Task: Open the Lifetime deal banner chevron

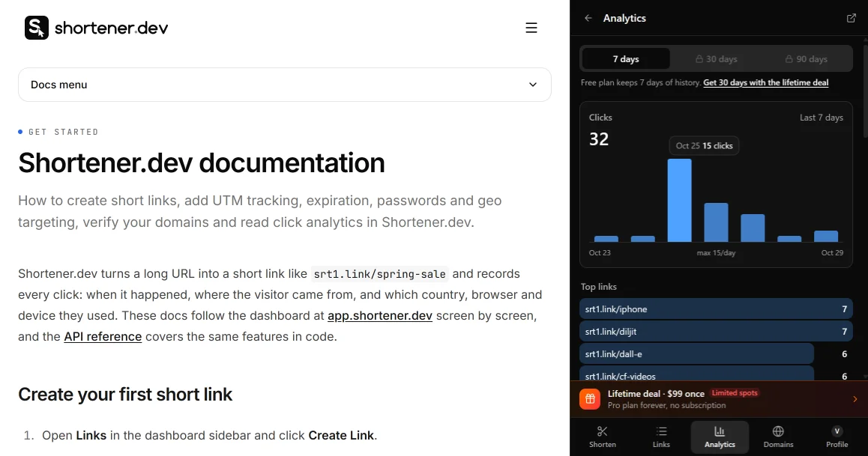Action: (x=855, y=399)
